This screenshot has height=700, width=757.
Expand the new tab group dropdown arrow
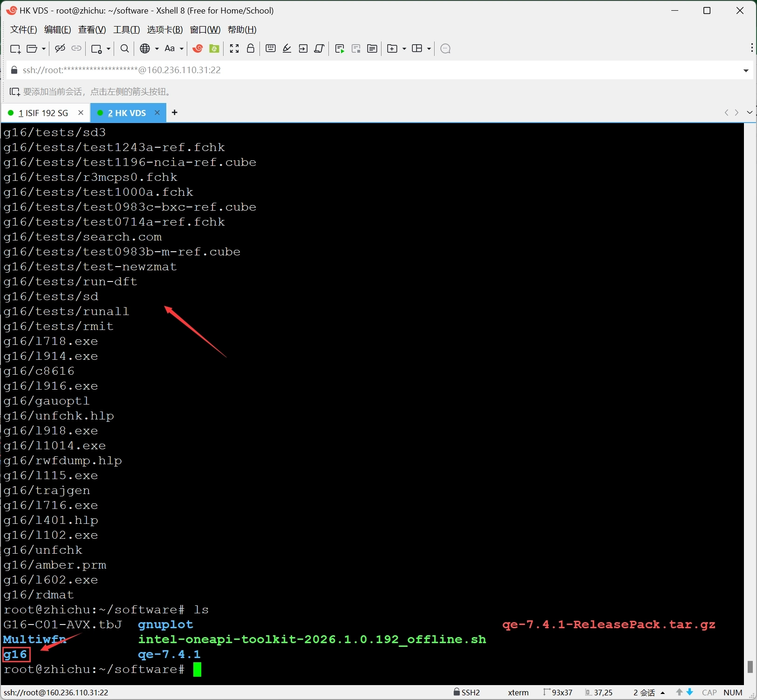coord(404,48)
